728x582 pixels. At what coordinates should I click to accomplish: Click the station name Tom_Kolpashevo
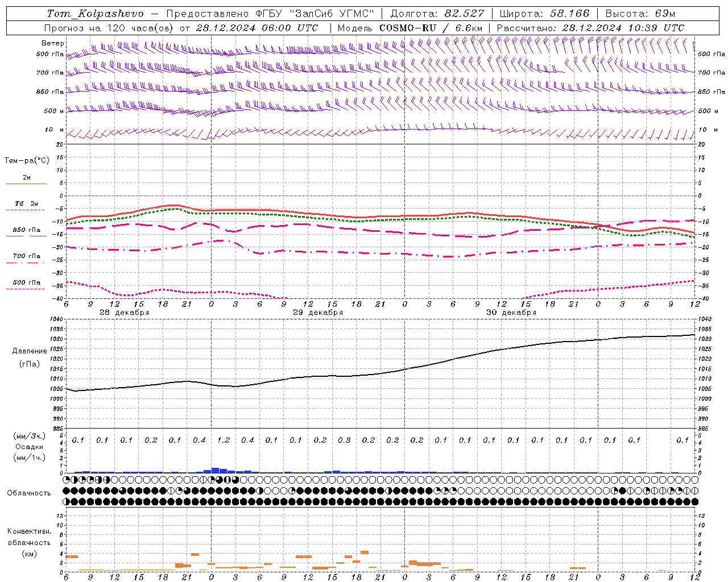[95, 13]
